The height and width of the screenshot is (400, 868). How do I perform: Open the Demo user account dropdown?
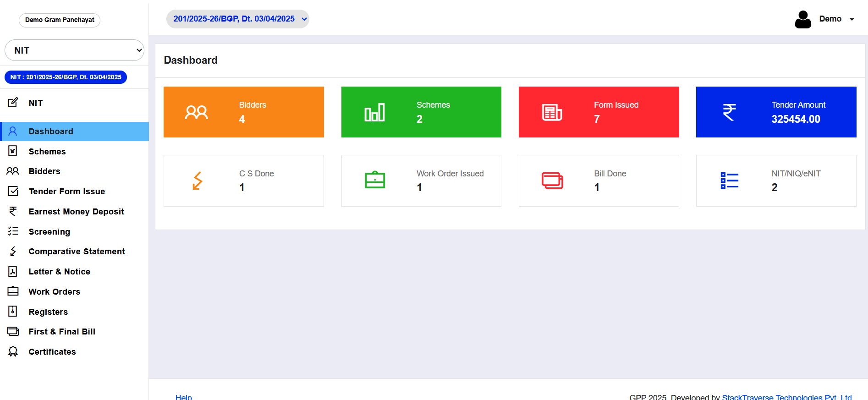pyautogui.click(x=836, y=19)
